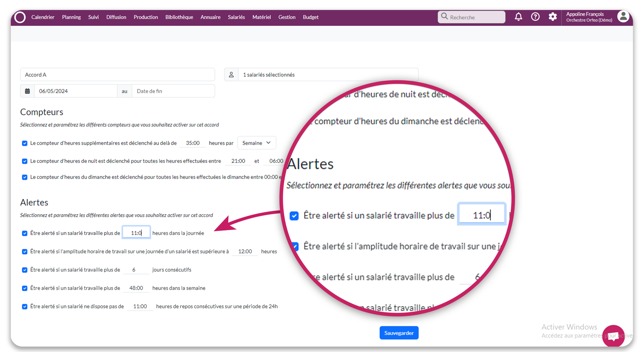Viewport: 644px width, 352px height.
Task: Edit the 48:00 weekly hours field
Action: pos(136,288)
